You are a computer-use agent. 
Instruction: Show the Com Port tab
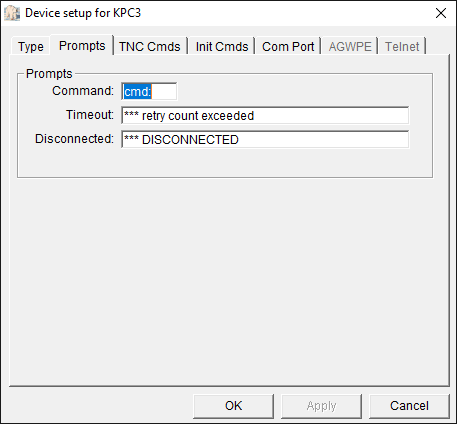288,46
